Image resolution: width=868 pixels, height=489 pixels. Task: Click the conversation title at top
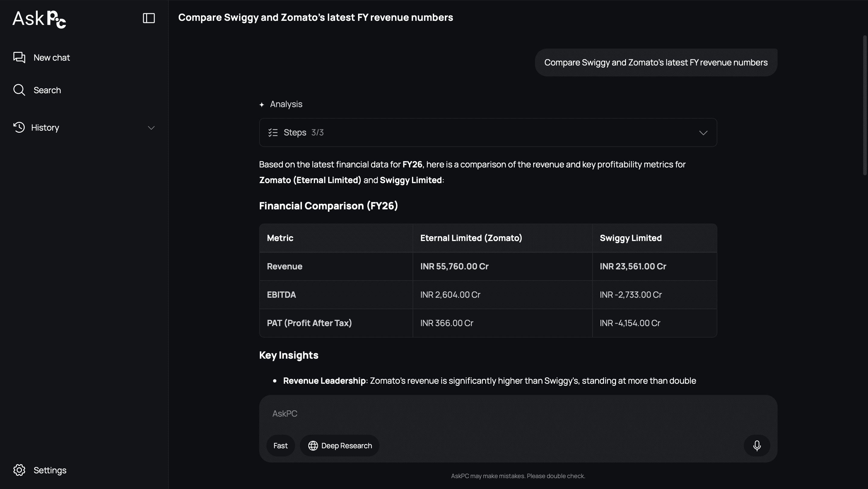[315, 17]
